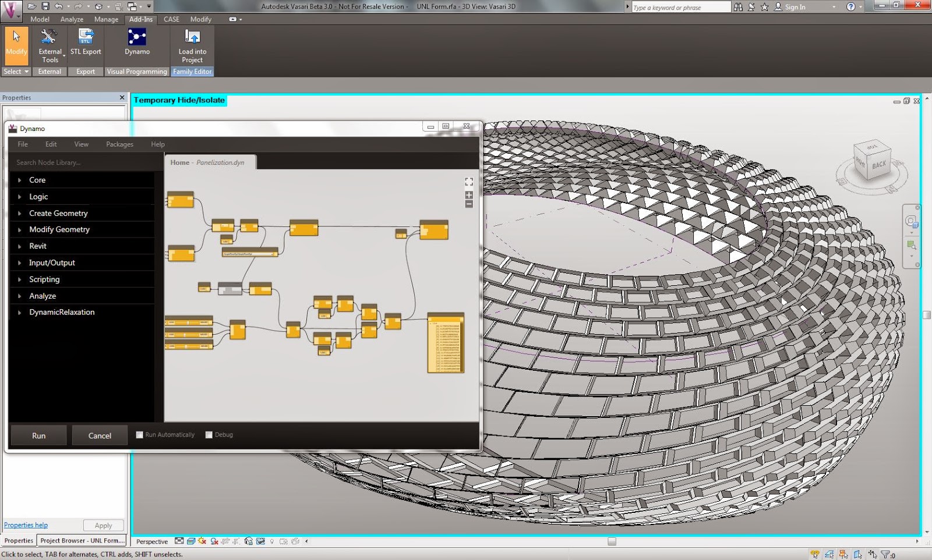Click the steering wheel on navigation bar
The height and width of the screenshot is (560, 932).
(x=911, y=221)
